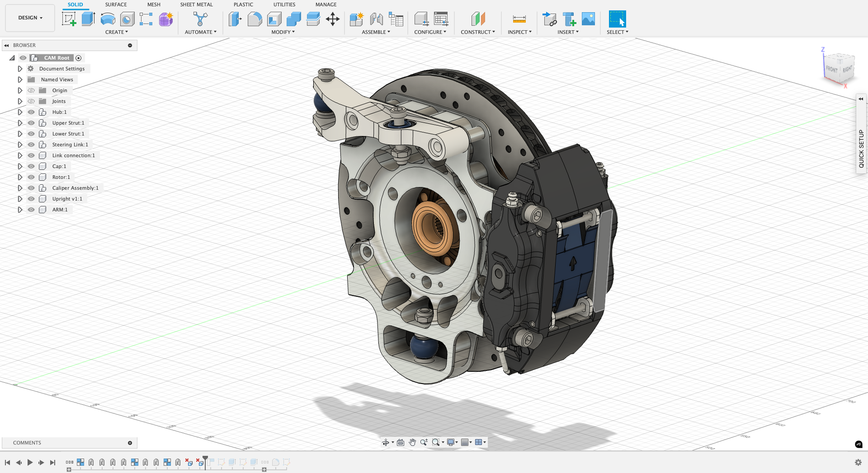
Task: Toggle visibility of ARM:1
Action: pyautogui.click(x=31, y=210)
